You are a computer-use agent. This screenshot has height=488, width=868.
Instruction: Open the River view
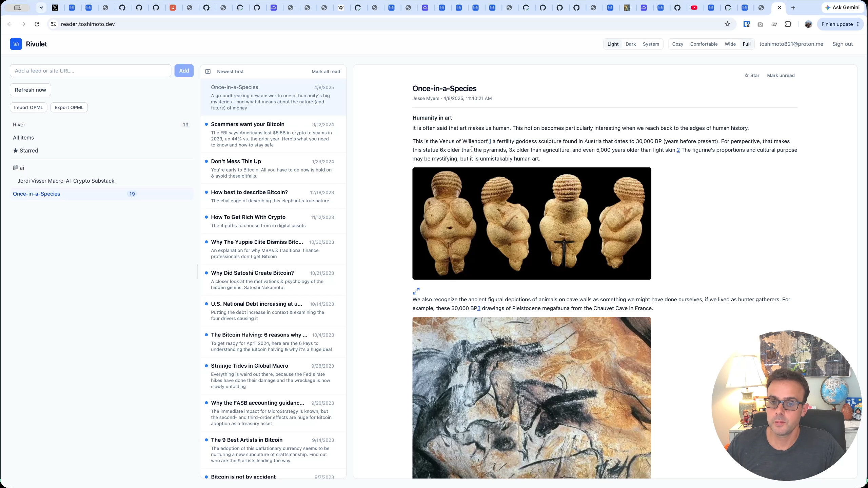point(101,125)
